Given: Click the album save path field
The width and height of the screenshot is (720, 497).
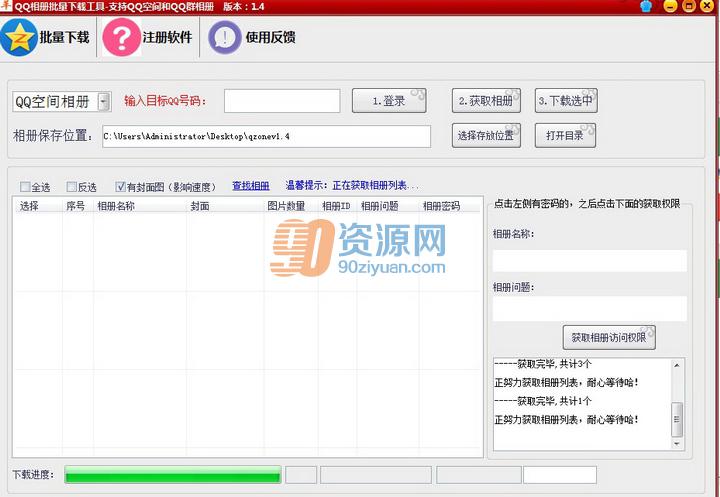Looking at the screenshot, I should tap(266, 136).
